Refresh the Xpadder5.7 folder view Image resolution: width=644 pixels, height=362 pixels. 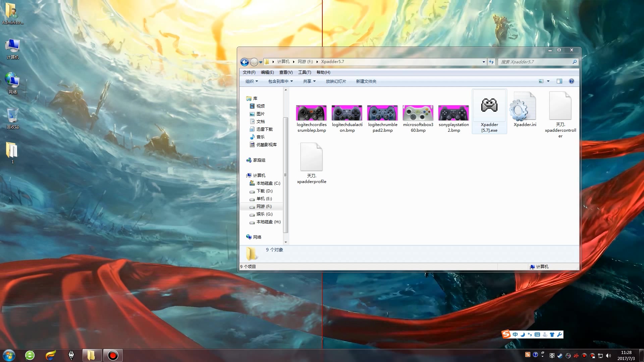(491, 62)
